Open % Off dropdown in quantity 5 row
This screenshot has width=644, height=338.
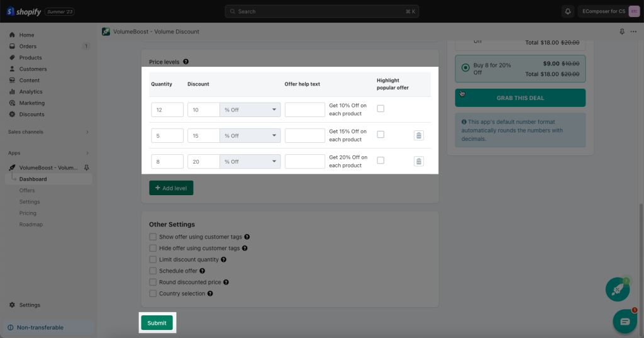250,136
